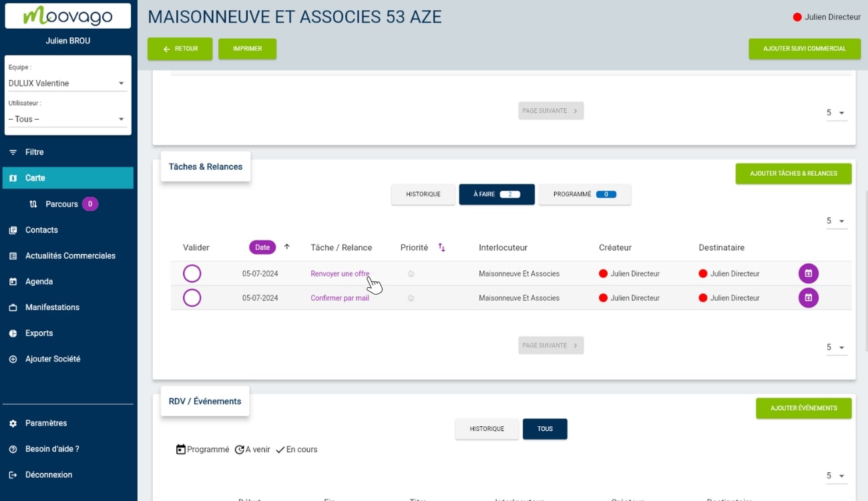The height and width of the screenshot is (501, 868).
Task: Click the RDV / Événements section title
Action: tap(205, 401)
